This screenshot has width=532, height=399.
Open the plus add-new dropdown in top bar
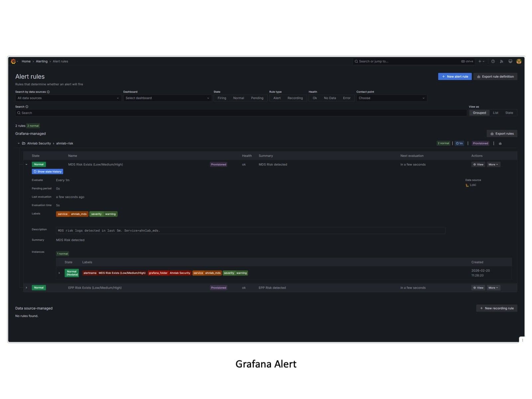click(481, 62)
